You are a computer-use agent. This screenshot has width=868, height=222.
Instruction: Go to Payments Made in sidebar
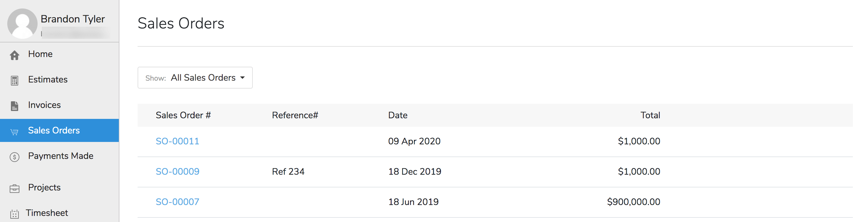(61, 156)
